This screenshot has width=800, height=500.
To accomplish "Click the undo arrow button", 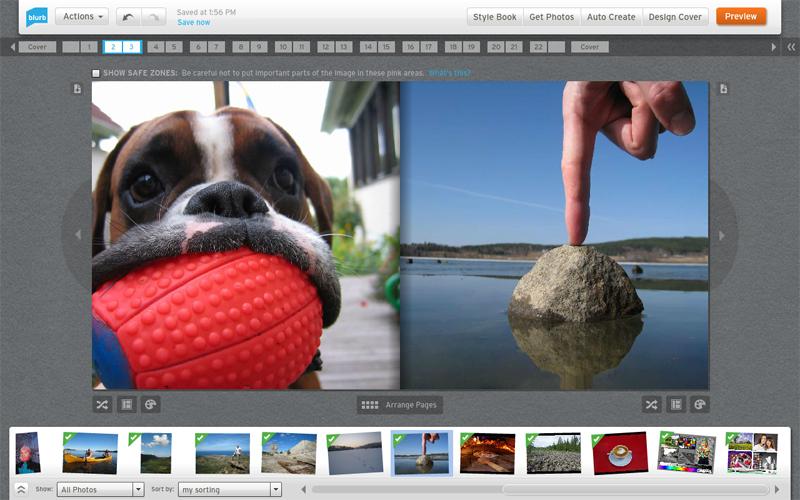I will (x=129, y=17).
